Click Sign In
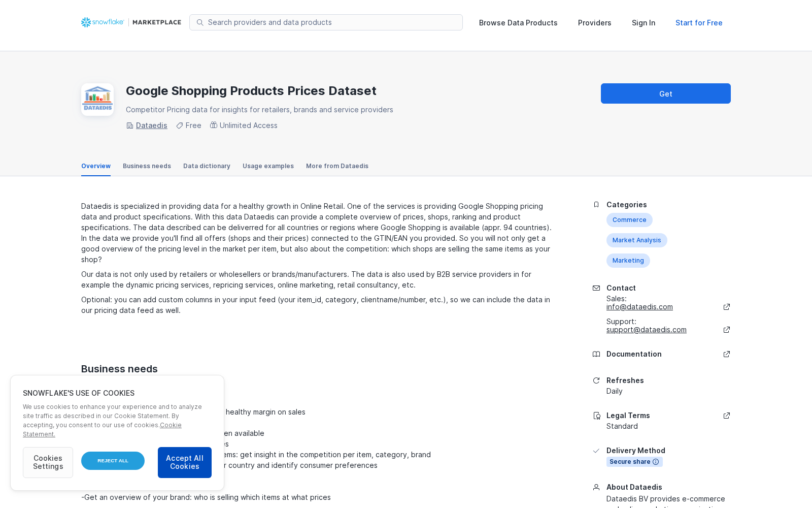The width and height of the screenshot is (812, 508). (x=644, y=23)
